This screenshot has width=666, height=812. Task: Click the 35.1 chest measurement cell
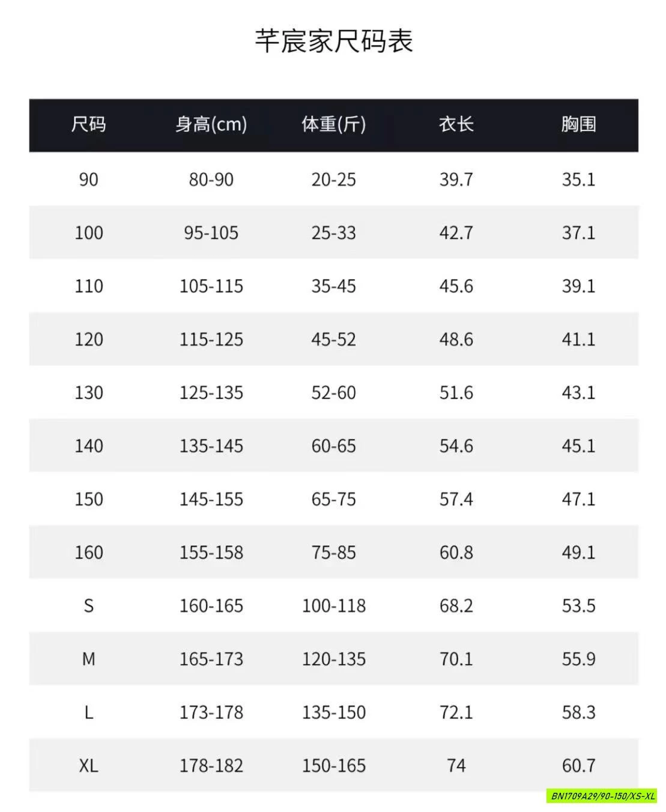coord(578,179)
